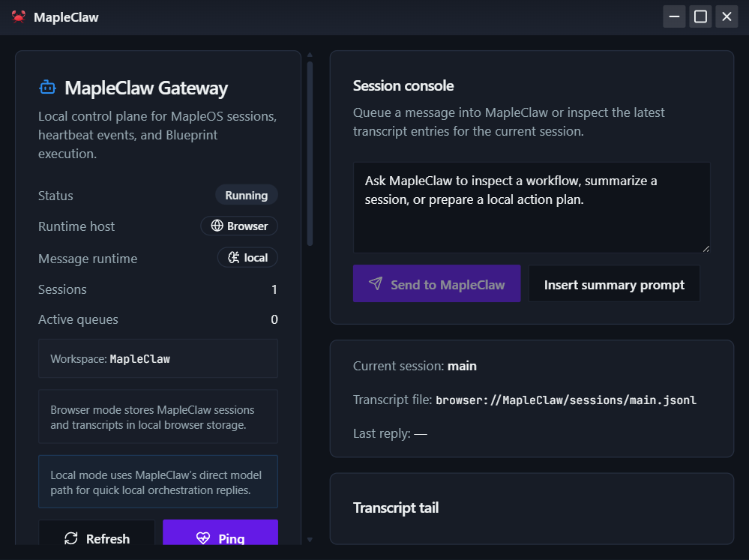Click the Runtime host label
This screenshot has width=749, height=560.
click(x=76, y=226)
